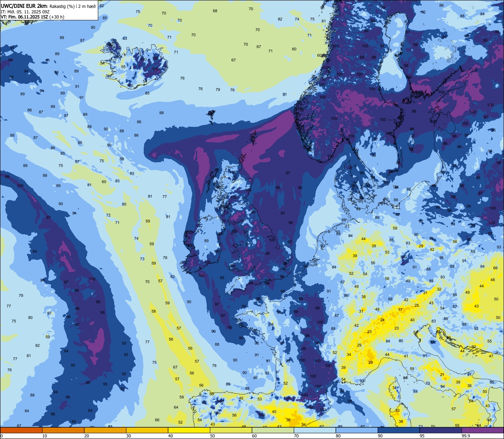
Task: Click the legend tick label 95
Action: tap(422, 436)
